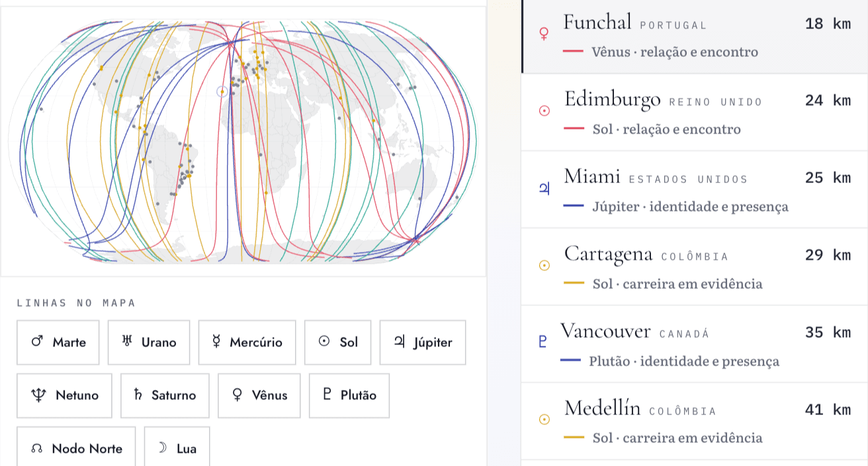Viewport: 868px width, 466px height.
Task: Open the Cartagena city name
Action: pos(609,254)
